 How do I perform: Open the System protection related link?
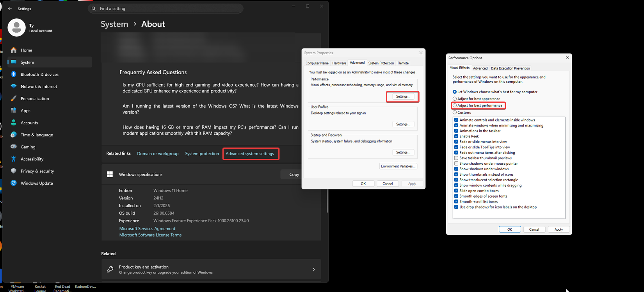[202, 154]
